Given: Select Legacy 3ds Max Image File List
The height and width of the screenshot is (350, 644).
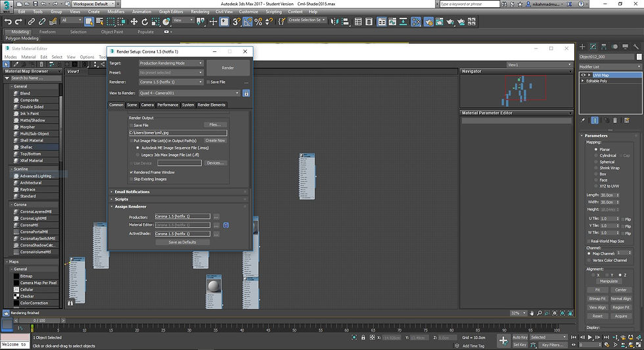Looking at the screenshot, I should coord(137,155).
